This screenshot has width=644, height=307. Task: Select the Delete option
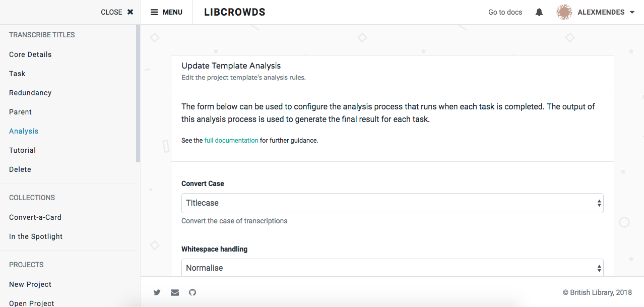click(x=20, y=169)
